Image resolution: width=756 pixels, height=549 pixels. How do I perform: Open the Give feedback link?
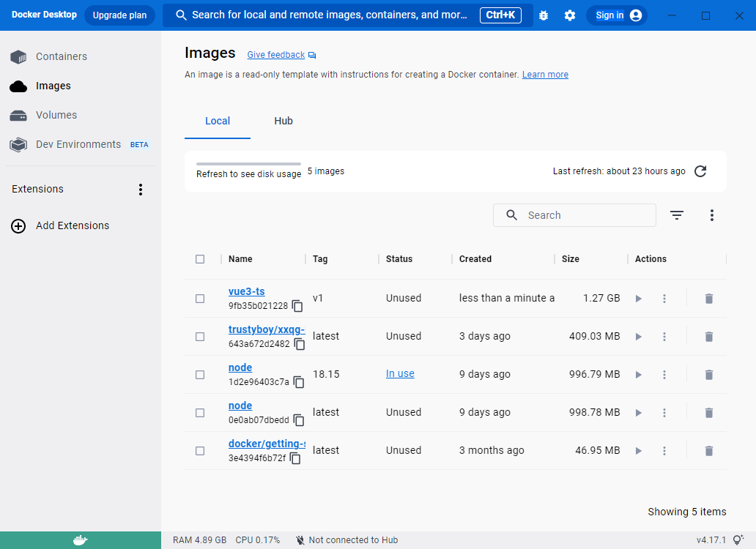pyautogui.click(x=275, y=55)
